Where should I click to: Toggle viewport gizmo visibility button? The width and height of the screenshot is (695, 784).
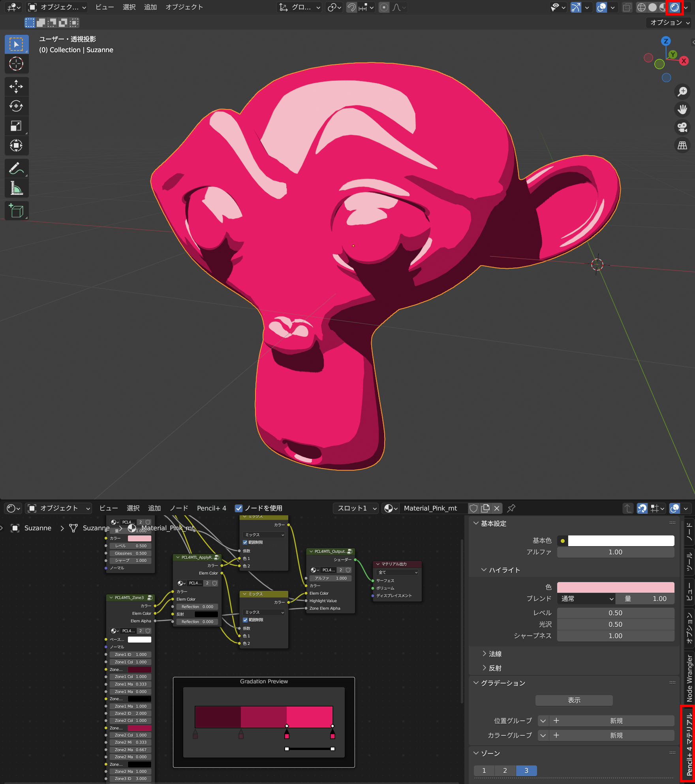576,8
